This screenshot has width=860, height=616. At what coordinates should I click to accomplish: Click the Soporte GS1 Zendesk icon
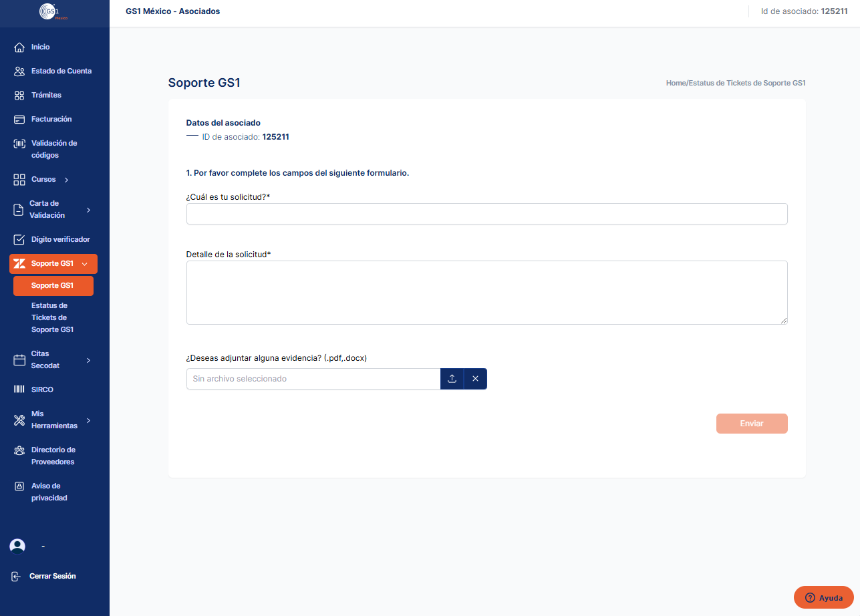pyautogui.click(x=19, y=264)
